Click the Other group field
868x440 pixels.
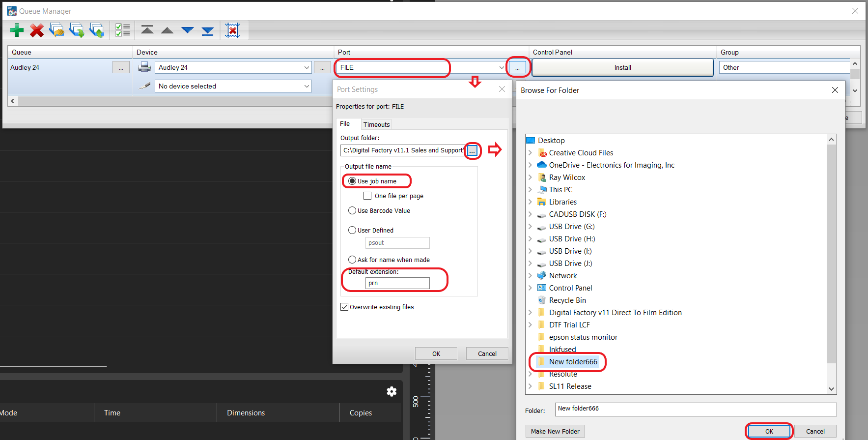point(784,67)
